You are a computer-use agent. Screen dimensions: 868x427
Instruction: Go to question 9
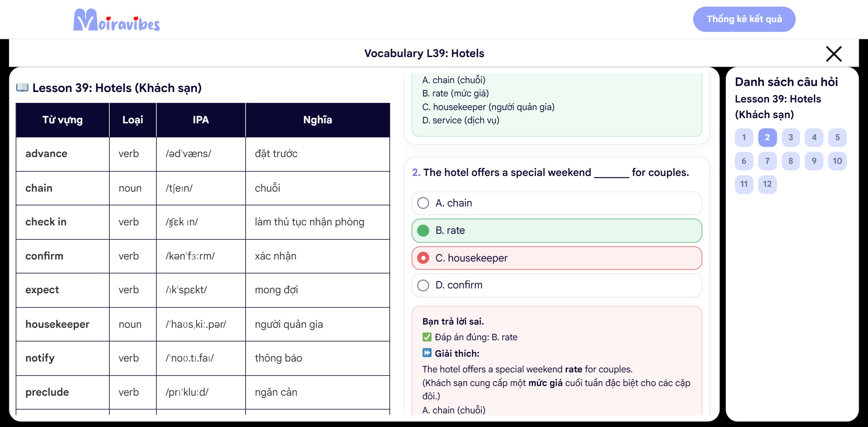pyautogui.click(x=814, y=161)
